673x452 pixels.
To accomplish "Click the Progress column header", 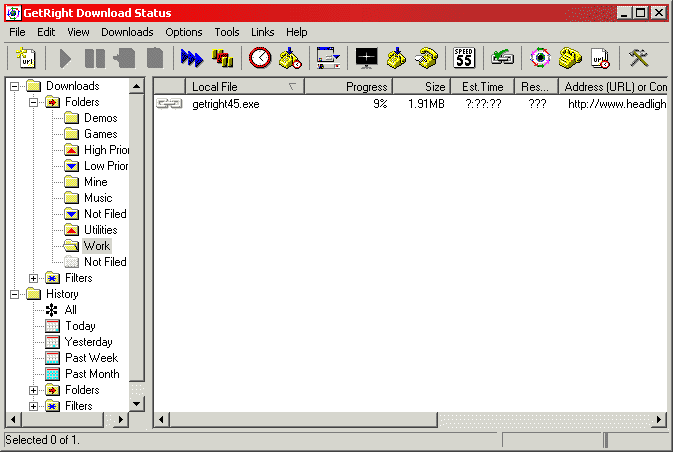I will 348,87.
